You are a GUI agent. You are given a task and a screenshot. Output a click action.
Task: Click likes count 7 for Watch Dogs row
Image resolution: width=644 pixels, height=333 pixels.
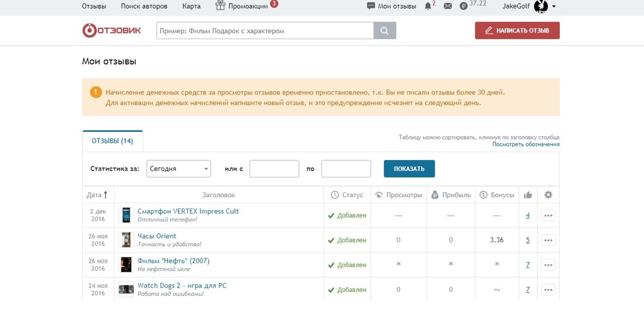coord(528,290)
